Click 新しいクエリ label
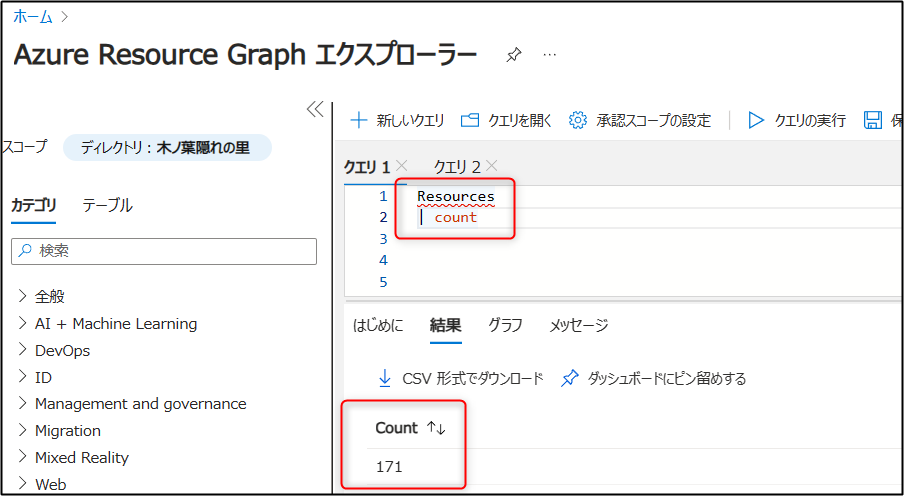Viewport: 904px width, 496px height. click(x=410, y=121)
